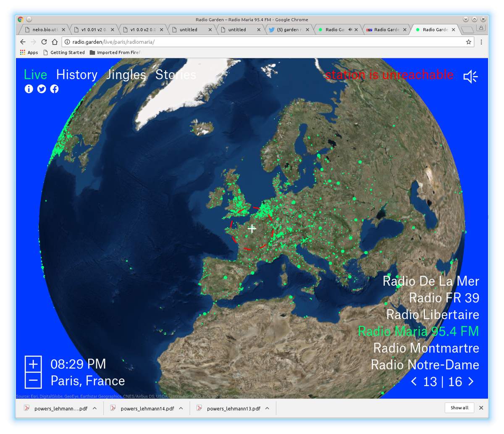504x434 pixels.
Task: Go to previous station page arrow
Action: (414, 381)
